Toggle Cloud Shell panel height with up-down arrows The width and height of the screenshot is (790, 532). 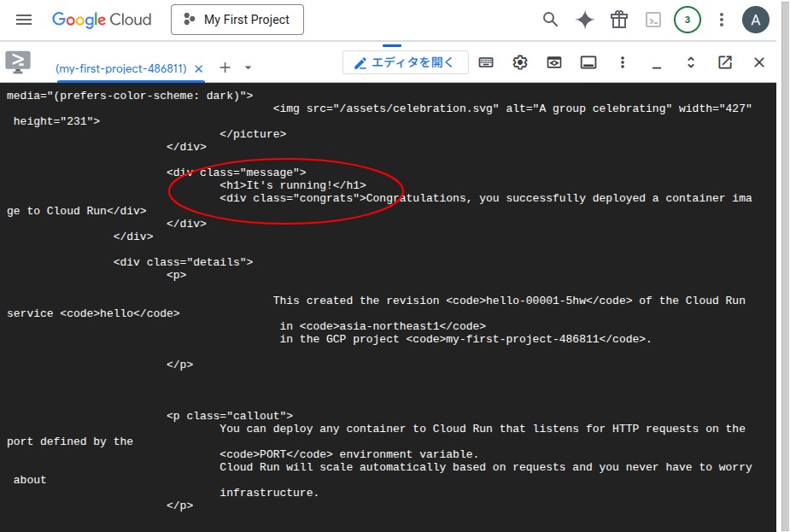691,62
